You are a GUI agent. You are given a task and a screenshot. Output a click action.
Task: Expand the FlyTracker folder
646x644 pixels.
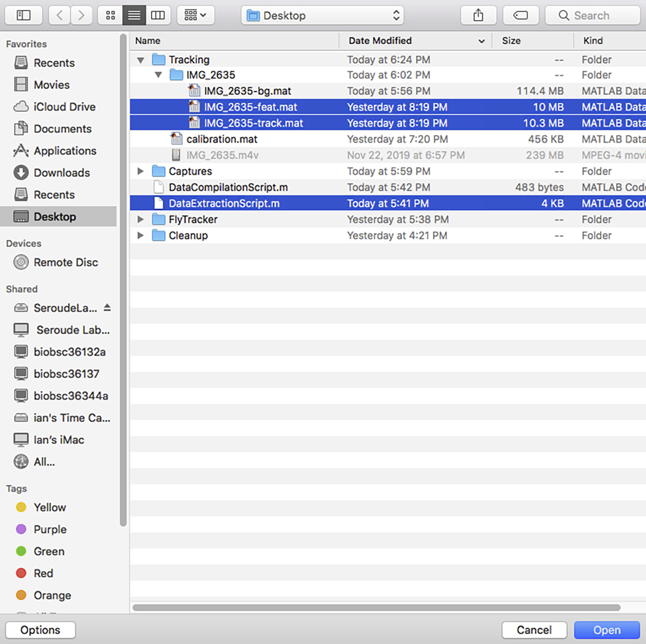pyautogui.click(x=141, y=220)
